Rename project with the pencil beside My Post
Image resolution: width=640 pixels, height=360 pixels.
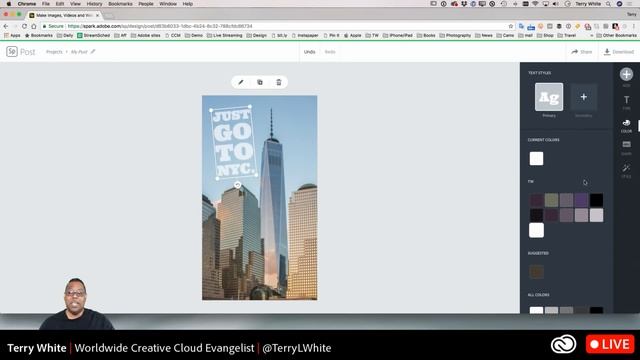click(93, 51)
